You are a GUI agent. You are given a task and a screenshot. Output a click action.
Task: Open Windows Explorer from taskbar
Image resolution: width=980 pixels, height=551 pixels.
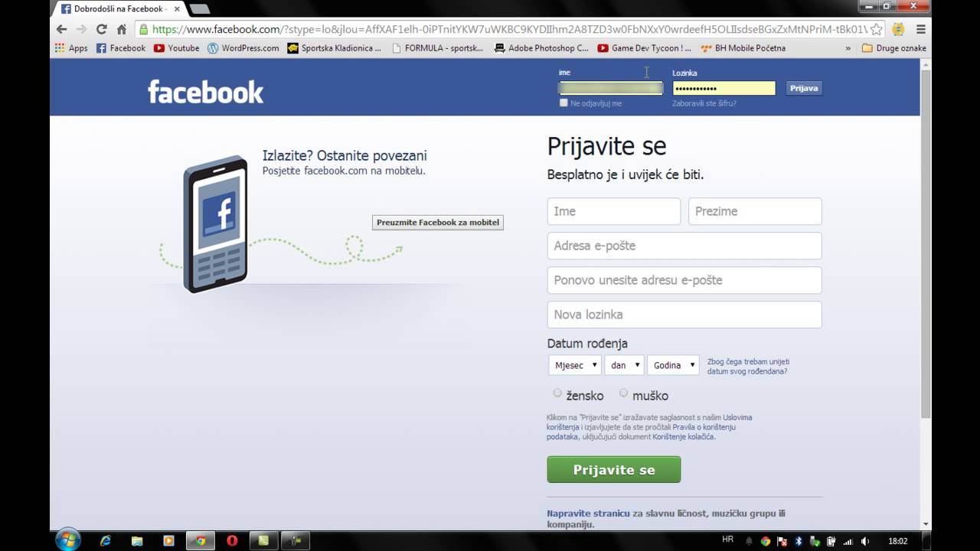pyautogui.click(x=137, y=540)
